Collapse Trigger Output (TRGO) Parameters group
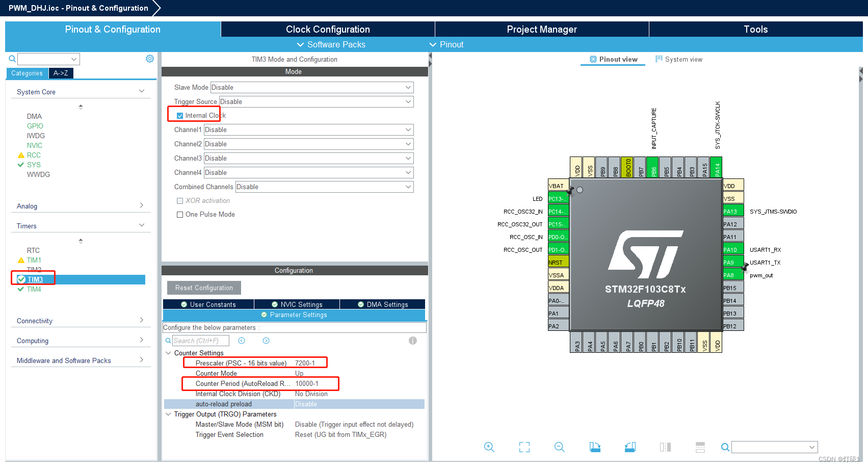 click(168, 414)
